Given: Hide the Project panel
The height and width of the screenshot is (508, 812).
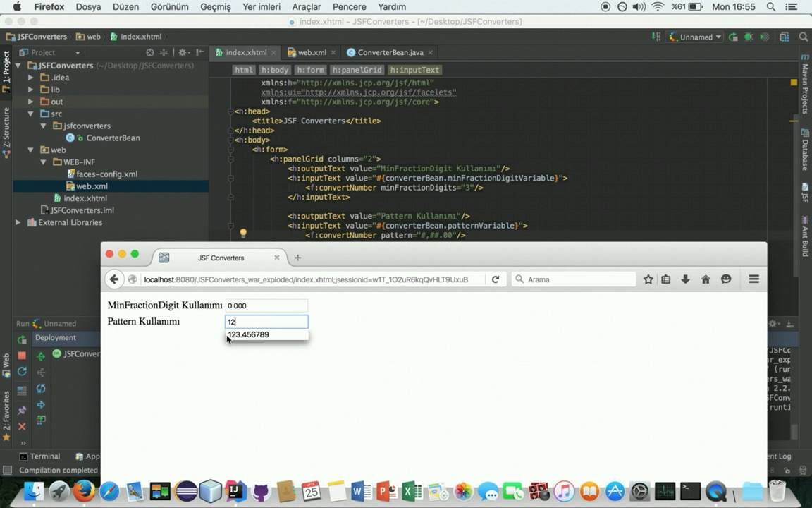Looking at the screenshot, I should point(200,52).
